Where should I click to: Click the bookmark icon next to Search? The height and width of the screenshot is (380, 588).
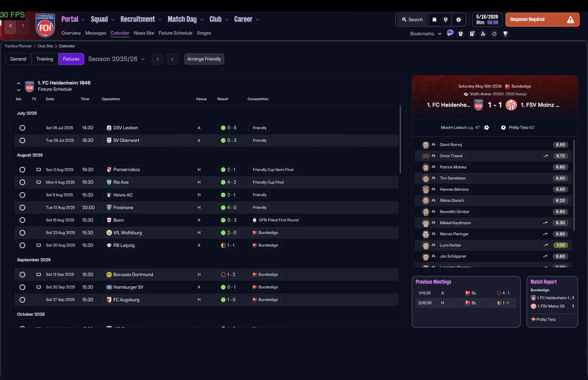tap(434, 20)
